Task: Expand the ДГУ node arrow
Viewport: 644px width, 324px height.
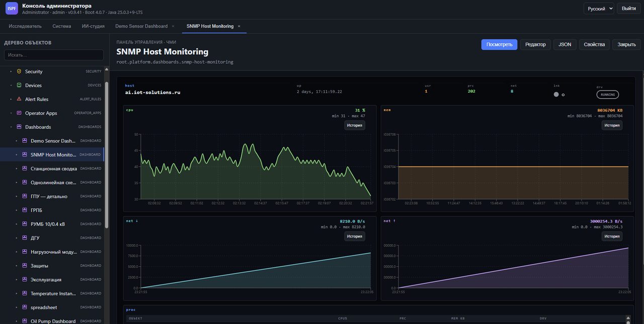Action: pos(16,237)
